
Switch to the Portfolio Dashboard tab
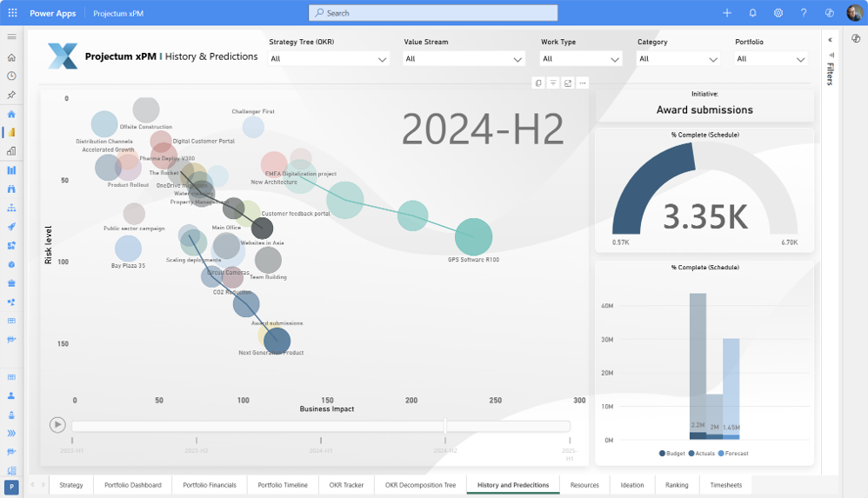(x=132, y=485)
